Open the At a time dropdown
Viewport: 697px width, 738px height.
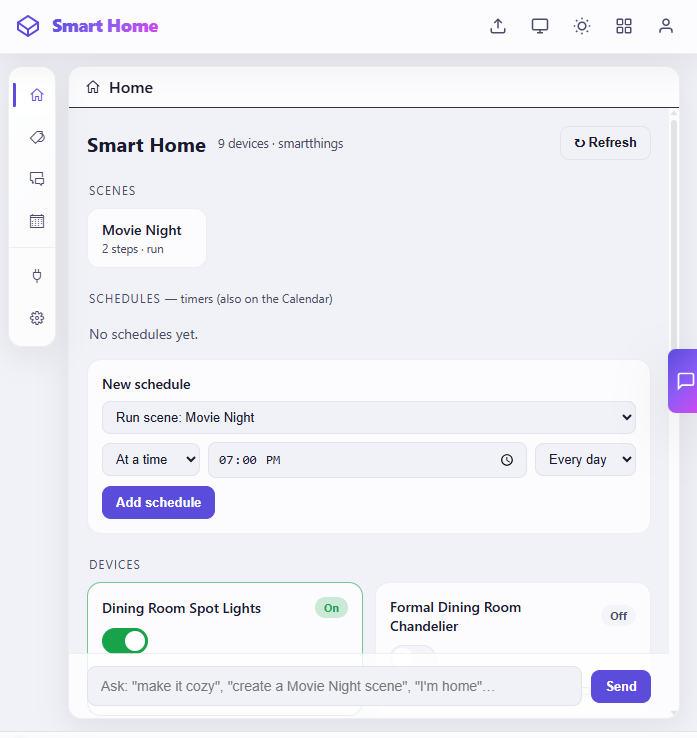pos(151,459)
